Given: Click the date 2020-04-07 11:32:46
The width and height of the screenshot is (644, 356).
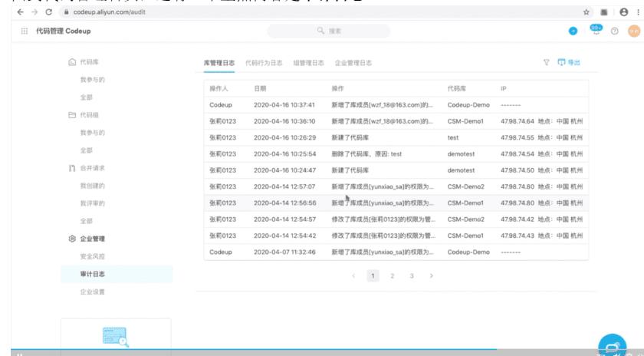Looking at the screenshot, I should coord(284,252).
